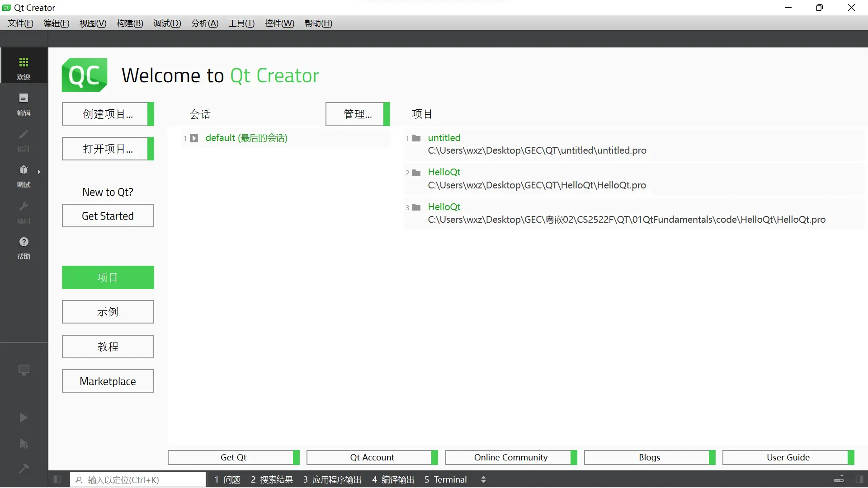Click the Qt Creator QC logo

pyautogui.click(x=85, y=75)
